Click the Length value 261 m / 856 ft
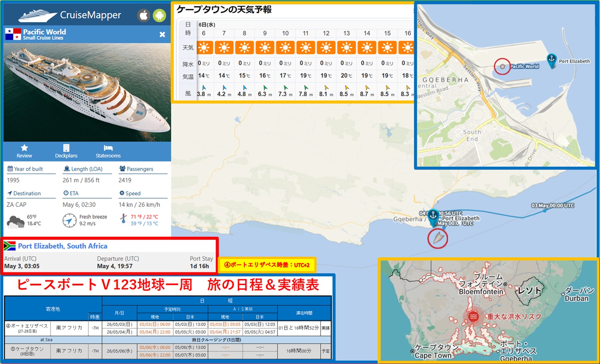The width and height of the screenshot is (600, 364). tap(81, 180)
